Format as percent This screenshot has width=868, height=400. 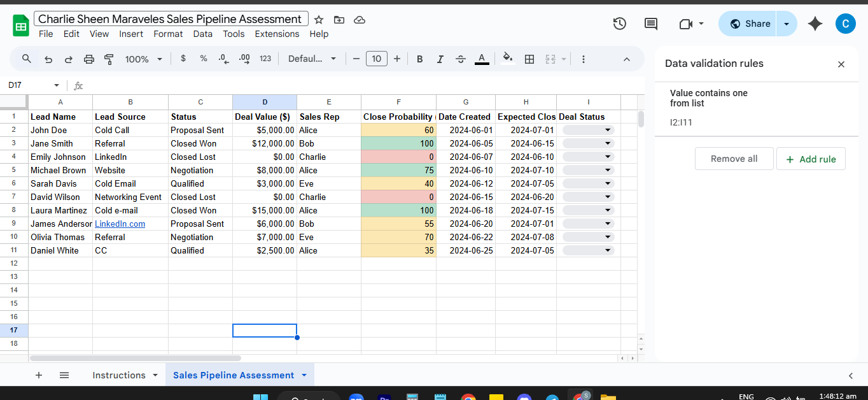tap(204, 59)
